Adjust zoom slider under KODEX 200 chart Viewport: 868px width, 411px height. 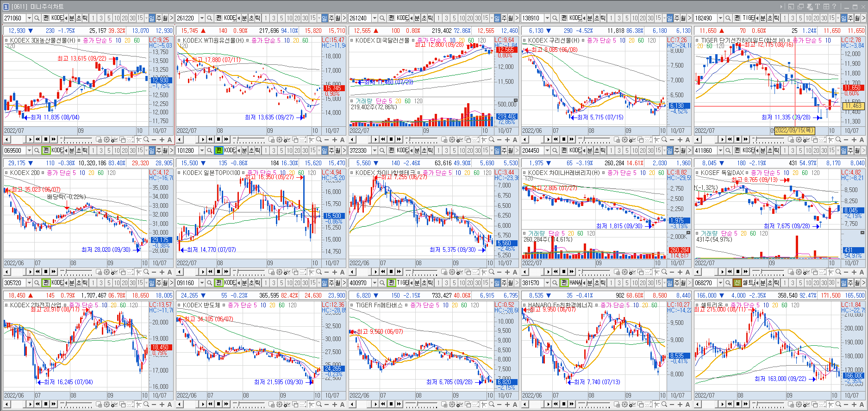click(76, 272)
